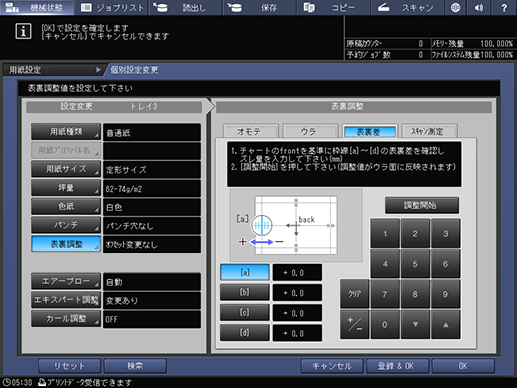
Task: Select the [a] frame line button
Action: point(245,272)
